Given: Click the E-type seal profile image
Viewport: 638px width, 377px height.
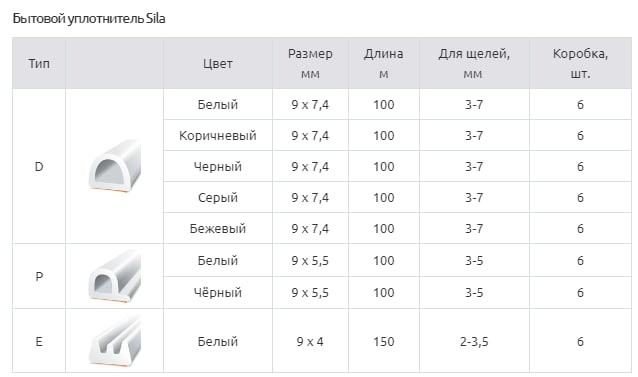Looking at the screenshot, I should (x=115, y=341).
